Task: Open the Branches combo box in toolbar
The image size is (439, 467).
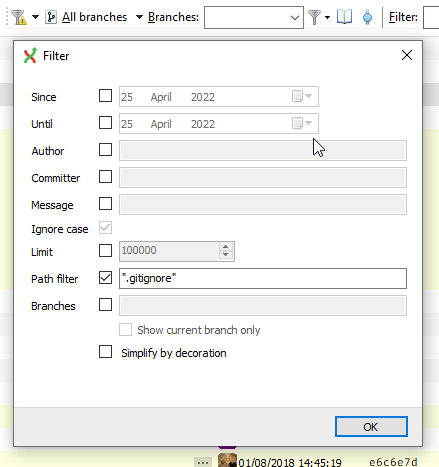Action: coord(254,17)
